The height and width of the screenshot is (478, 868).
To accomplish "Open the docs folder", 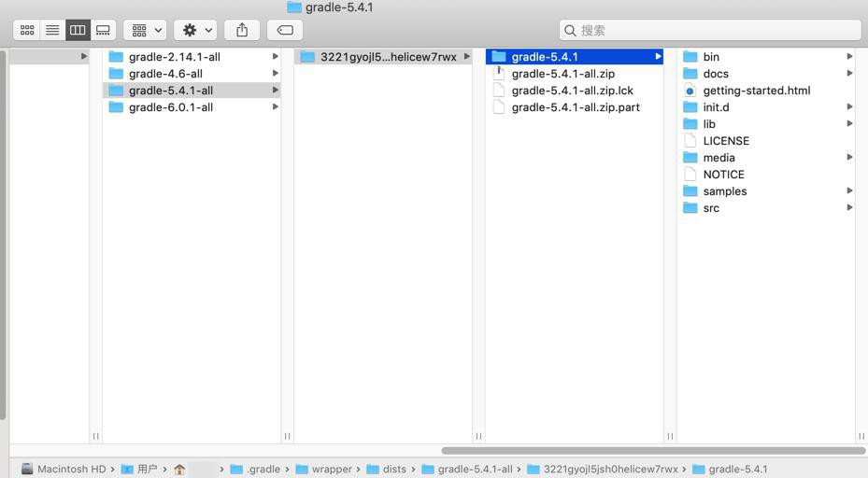I will pyautogui.click(x=765, y=74).
